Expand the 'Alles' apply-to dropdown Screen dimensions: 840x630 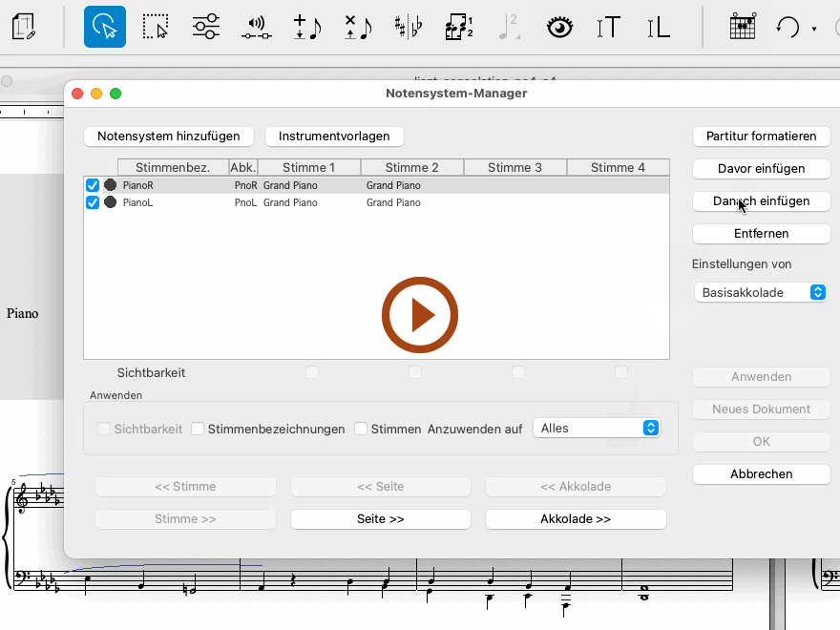(x=597, y=429)
